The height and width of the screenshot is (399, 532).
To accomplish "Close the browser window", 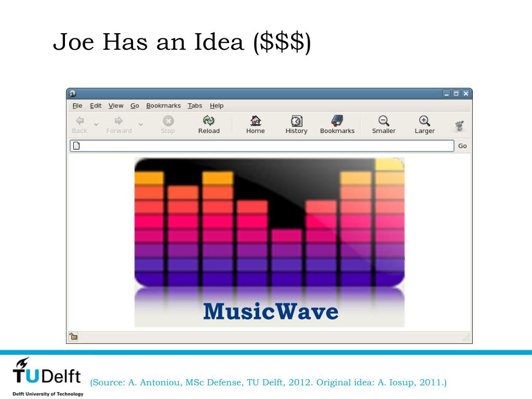I will pos(466,94).
